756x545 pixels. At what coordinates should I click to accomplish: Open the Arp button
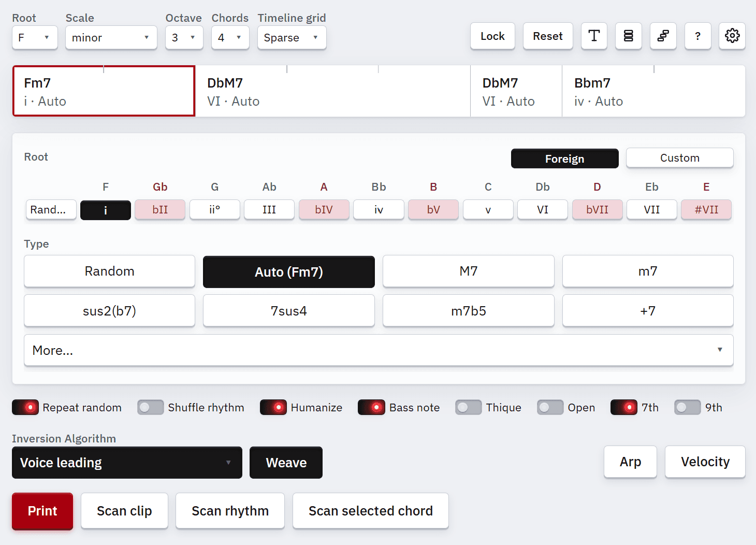(630, 462)
